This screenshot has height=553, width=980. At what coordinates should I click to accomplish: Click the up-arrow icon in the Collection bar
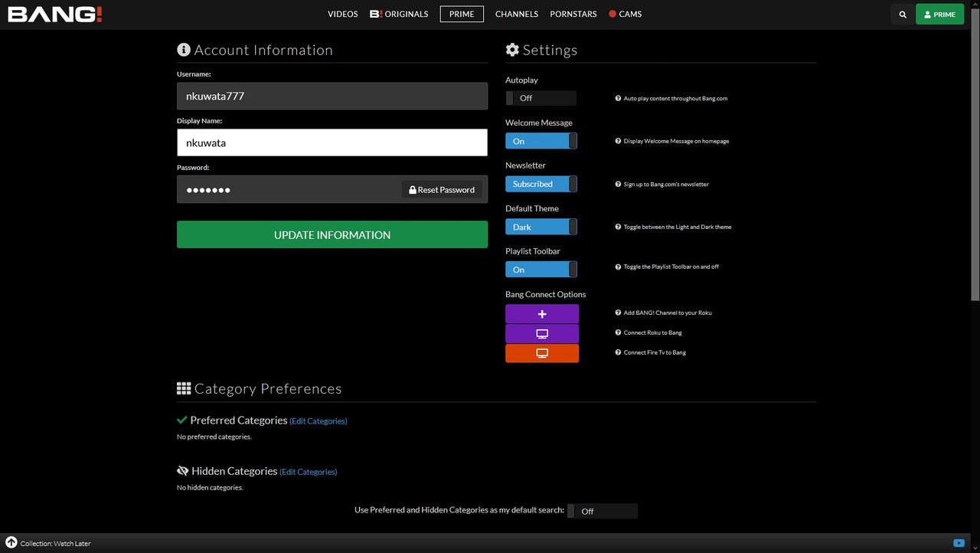pos(11,543)
